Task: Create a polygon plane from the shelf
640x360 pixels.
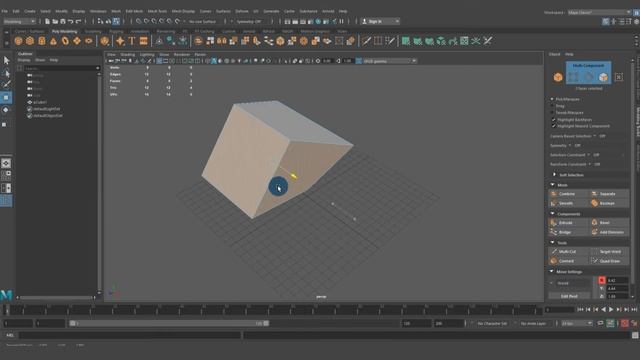Action: coord(77,41)
